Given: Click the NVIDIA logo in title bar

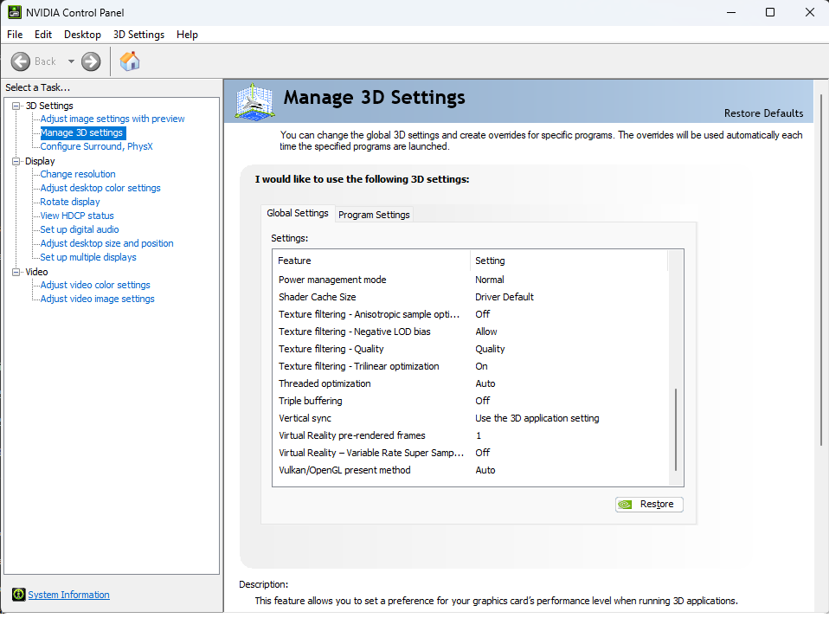Looking at the screenshot, I should point(14,12).
